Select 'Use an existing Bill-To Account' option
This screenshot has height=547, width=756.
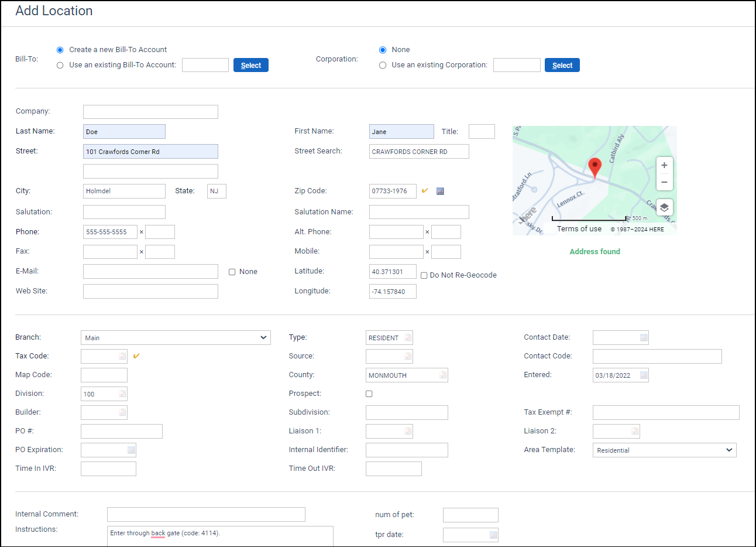60,65
